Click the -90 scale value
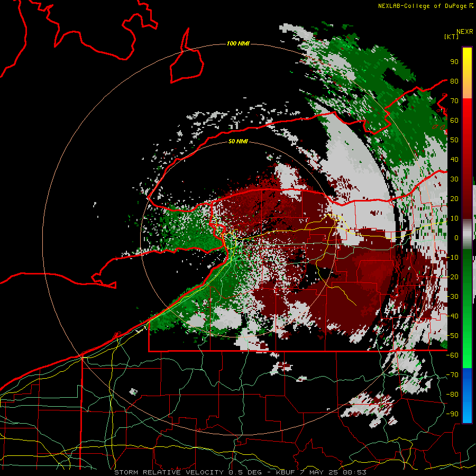 pyautogui.click(x=452, y=414)
